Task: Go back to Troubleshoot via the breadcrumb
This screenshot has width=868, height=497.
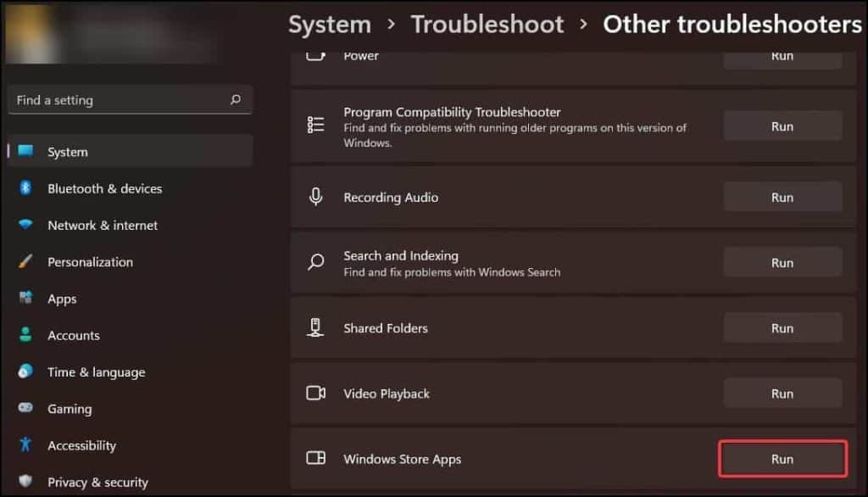Action: 487,24
